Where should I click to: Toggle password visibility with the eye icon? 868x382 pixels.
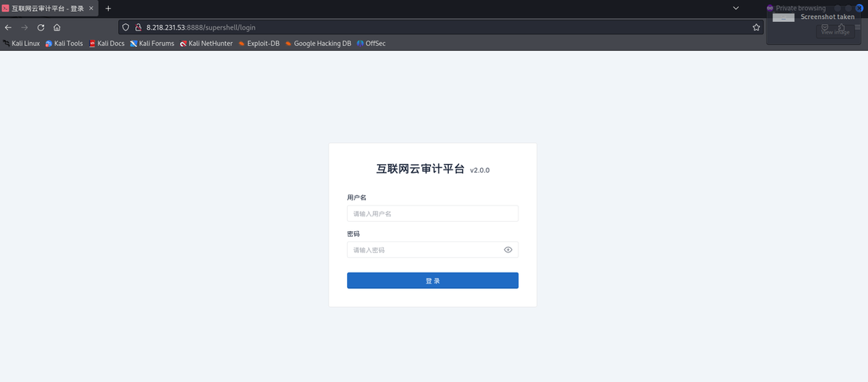click(x=508, y=250)
